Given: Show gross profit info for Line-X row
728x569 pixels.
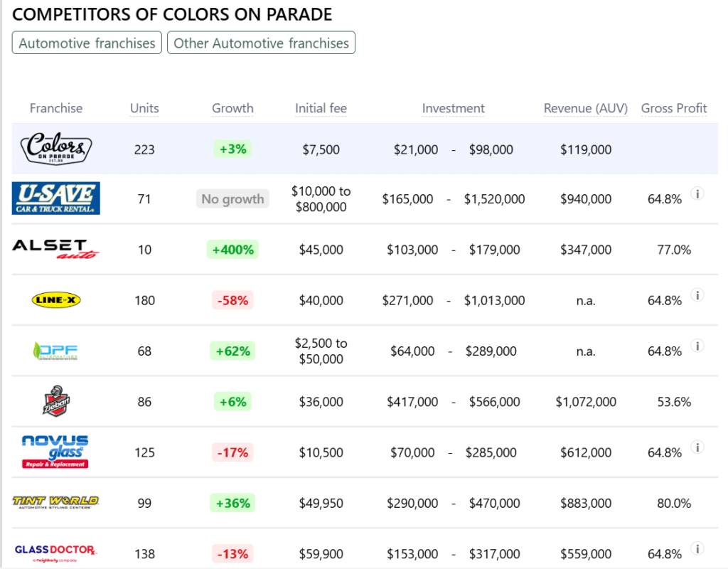Looking at the screenshot, I should click(697, 295).
